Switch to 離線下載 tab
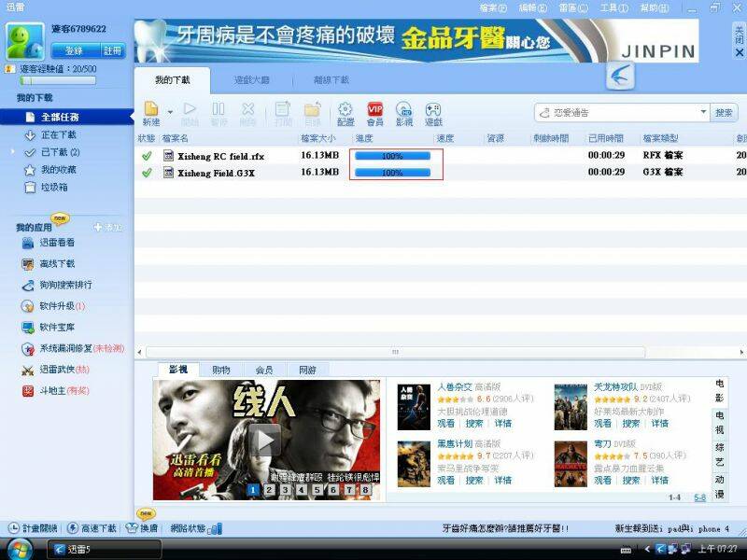The height and width of the screenshot is (560, 747). pyautogui.click(x=331, y=80)
